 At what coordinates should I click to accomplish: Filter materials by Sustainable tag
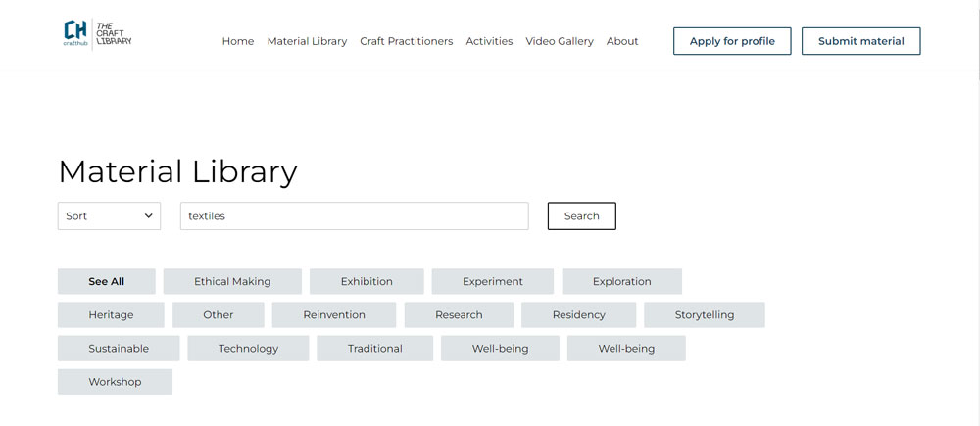point(119,349)
